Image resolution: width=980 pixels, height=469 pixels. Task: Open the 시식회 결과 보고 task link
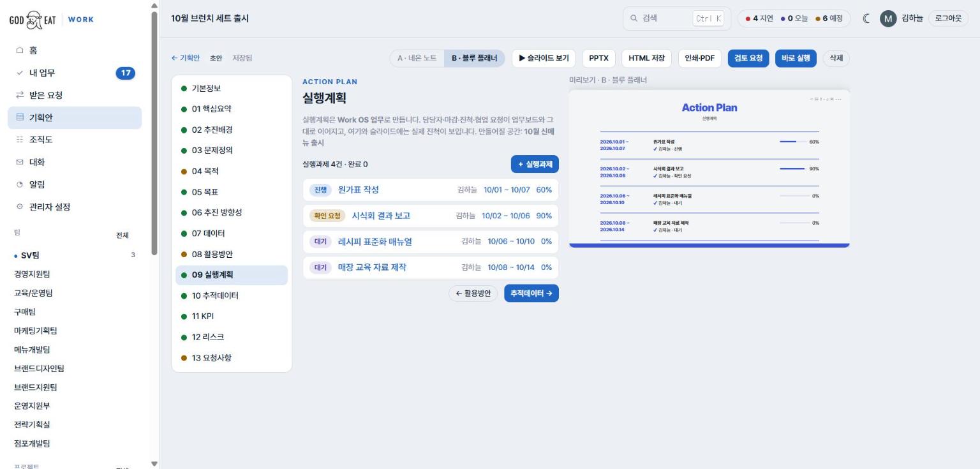click(381, 216)
